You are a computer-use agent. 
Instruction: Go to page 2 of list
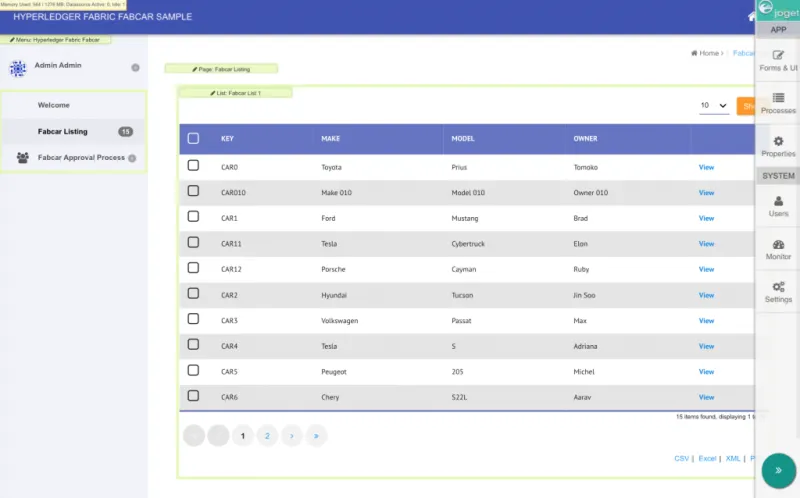tap(267, 435)
